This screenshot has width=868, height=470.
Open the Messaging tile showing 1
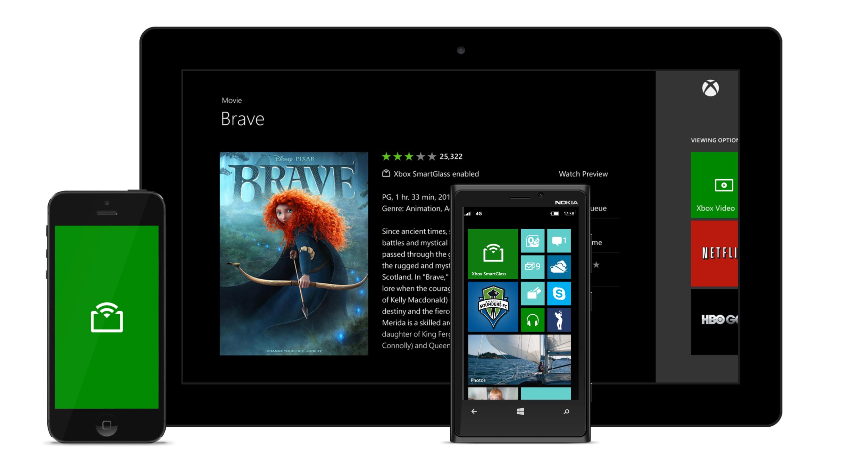coord(559,240)
